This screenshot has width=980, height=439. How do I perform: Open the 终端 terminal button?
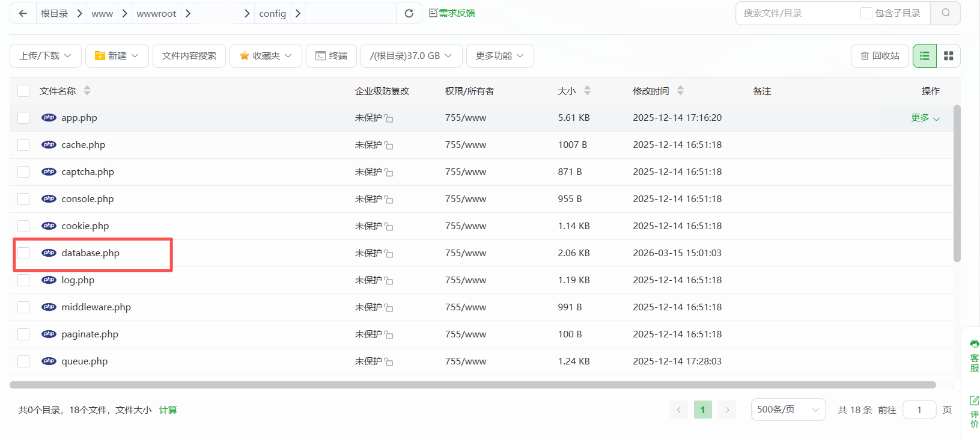tap(332, 56)
